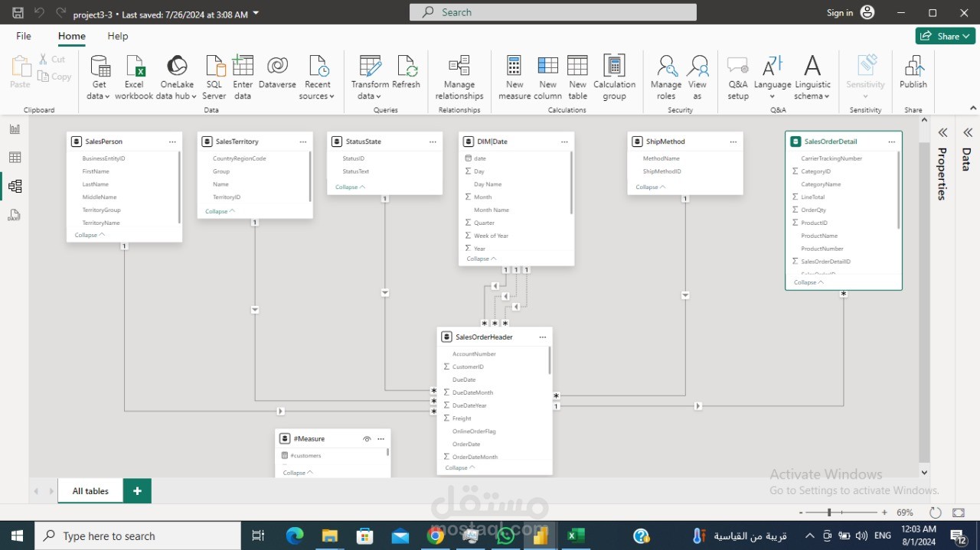Click zoom in plus button
Screen dimensions: 980x550
point(884,513)
